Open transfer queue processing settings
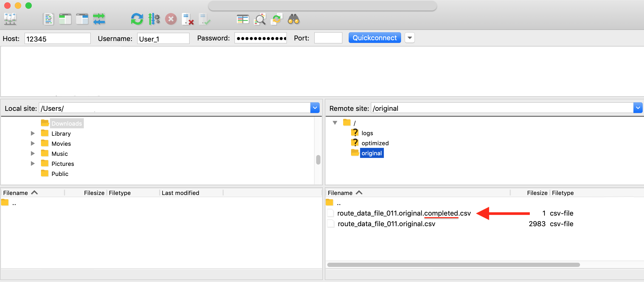 point(154,19)
